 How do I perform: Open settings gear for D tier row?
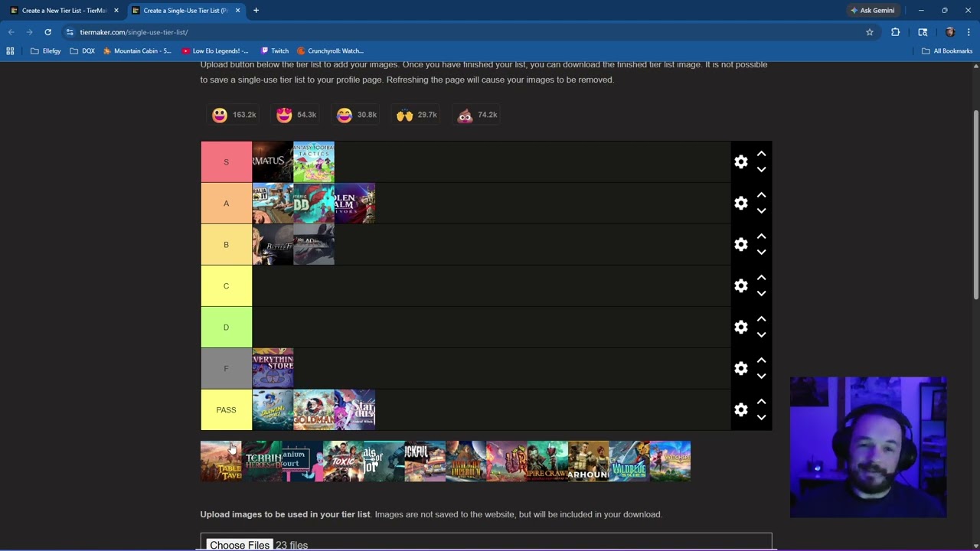[740, 327]
